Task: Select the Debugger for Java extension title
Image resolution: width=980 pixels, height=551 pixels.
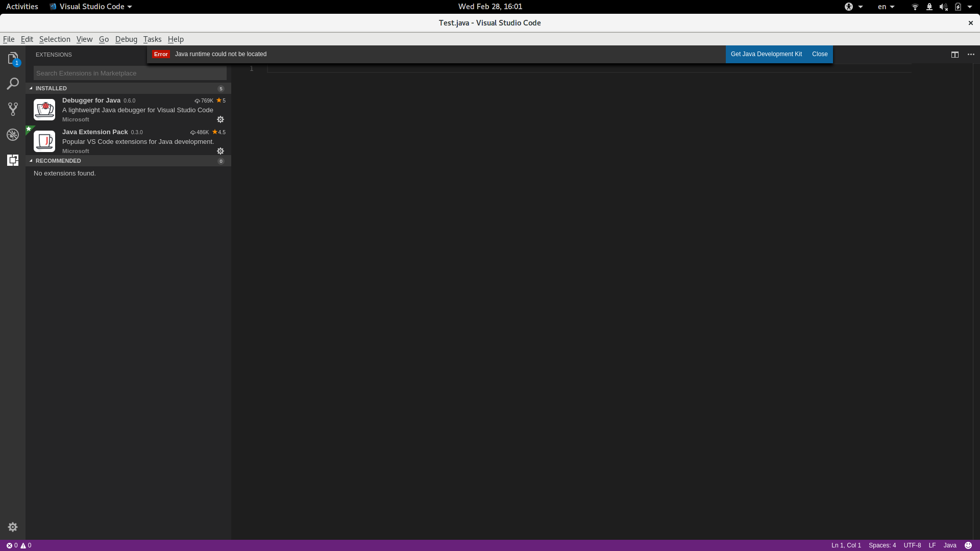Action: (91, 101)
